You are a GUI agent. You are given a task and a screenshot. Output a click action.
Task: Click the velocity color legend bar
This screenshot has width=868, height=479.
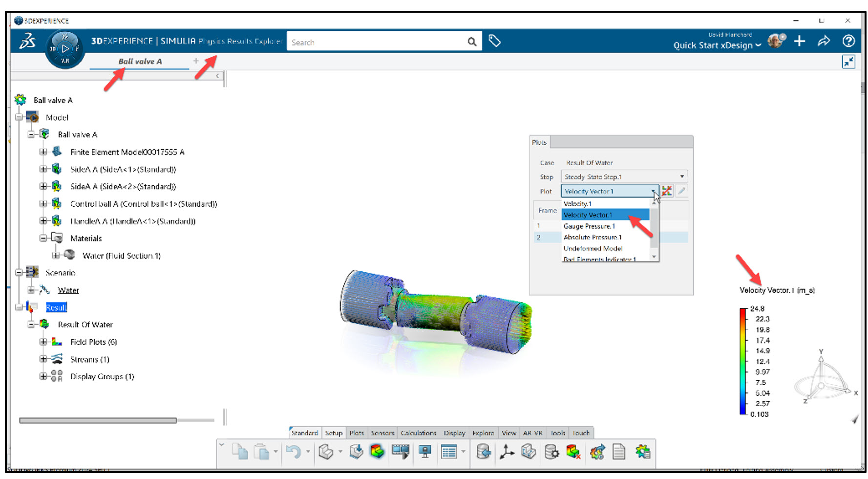741,362
